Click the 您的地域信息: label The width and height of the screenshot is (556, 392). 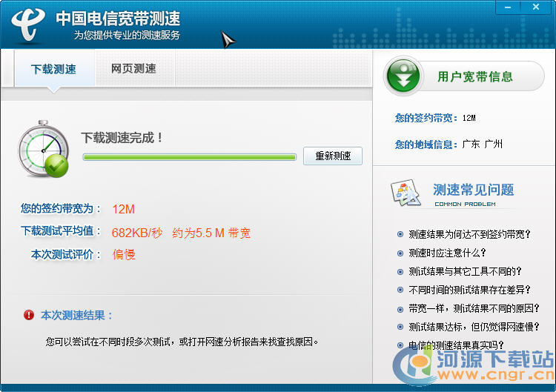tap(426, 144)
